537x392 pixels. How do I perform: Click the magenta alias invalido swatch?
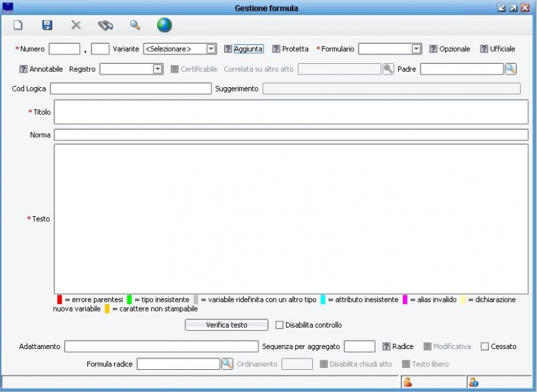coord(405,299)
